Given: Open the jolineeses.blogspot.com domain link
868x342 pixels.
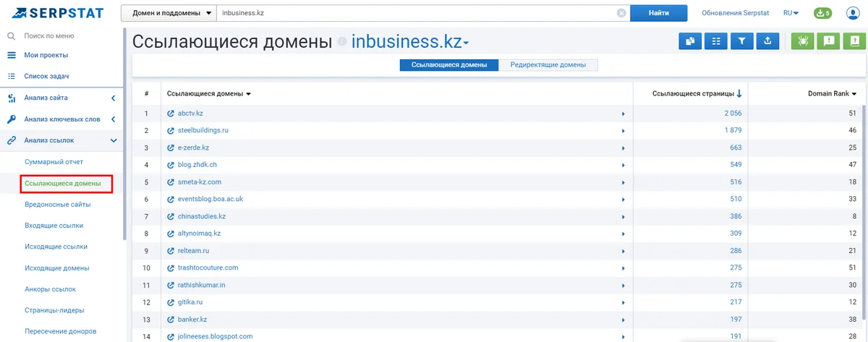Looking at the screenshot, I should pyautogui.click(x=216, y=336).
